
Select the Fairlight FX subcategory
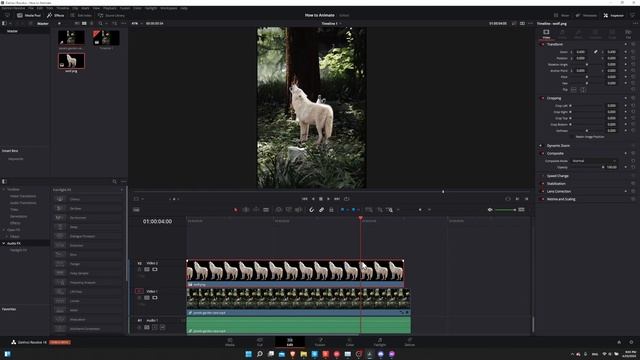tap(19, 250)
